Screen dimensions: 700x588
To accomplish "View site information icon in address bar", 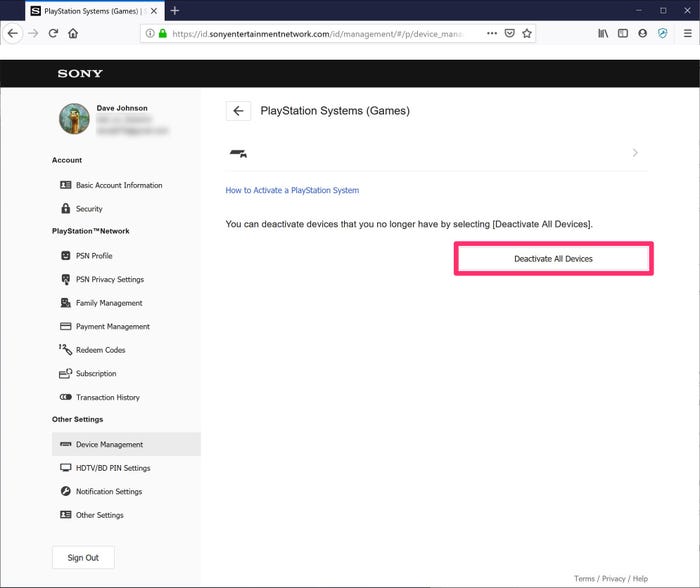I will tap(150, 33).
